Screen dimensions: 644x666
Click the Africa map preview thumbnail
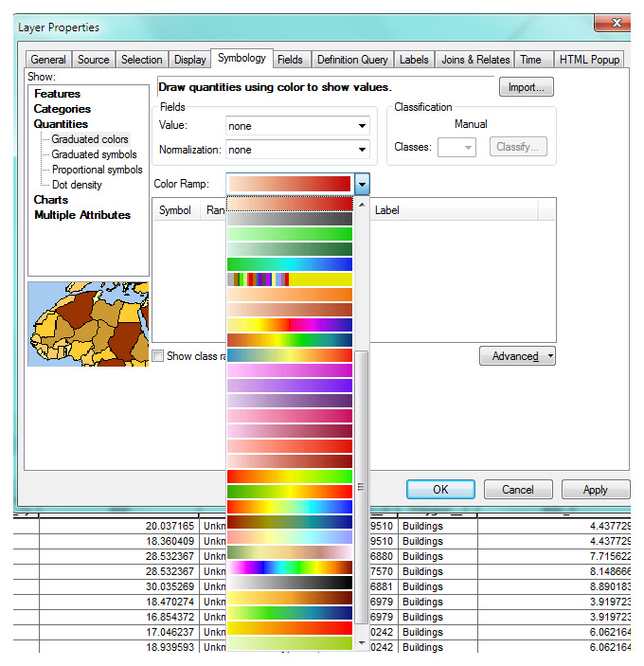(x=88, y=324)
